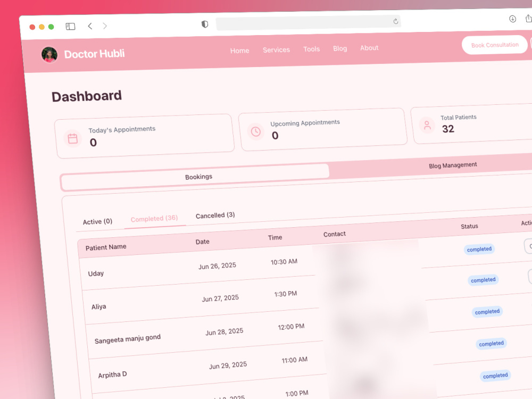This screenshot has width=532, height=399.
Task: Click the Contact column header
Action: tap(334, 234)
